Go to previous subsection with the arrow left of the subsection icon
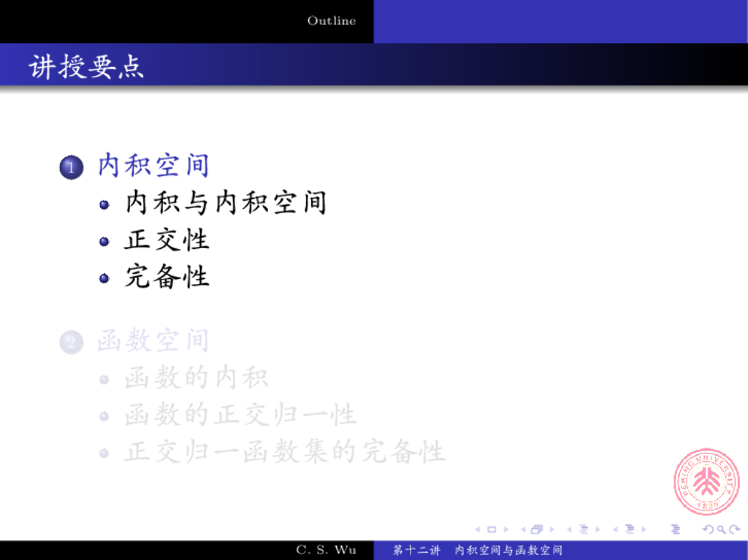The height and width of the screenshot is (560, 748). [x=569, y=529]
